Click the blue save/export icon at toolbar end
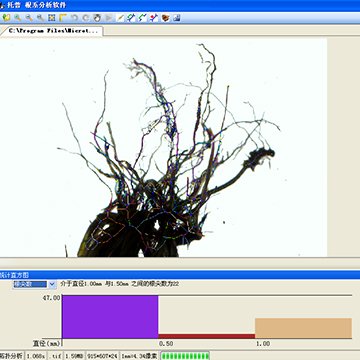The width and height of the screenshot is (360, 360). (x=177, y=18)
